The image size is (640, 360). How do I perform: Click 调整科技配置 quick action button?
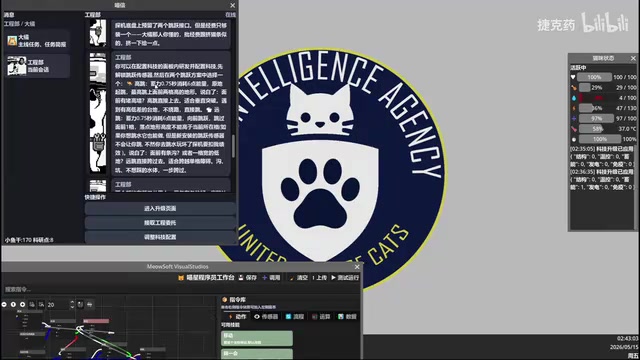pyautogui.click(x=160, y=237)
